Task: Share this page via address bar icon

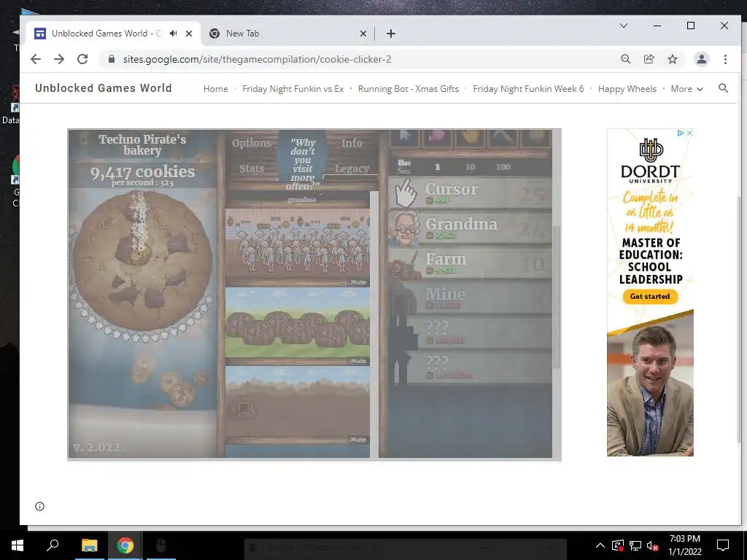Action: coord(649,59)
